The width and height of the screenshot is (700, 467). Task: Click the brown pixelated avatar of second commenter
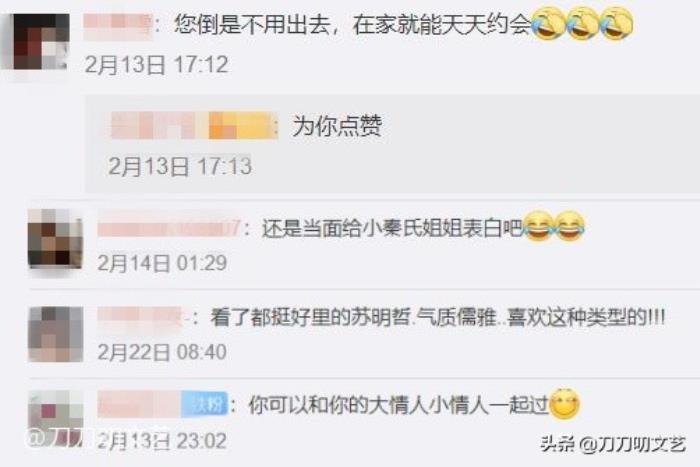pyautogui.click(x=55, y=238)
